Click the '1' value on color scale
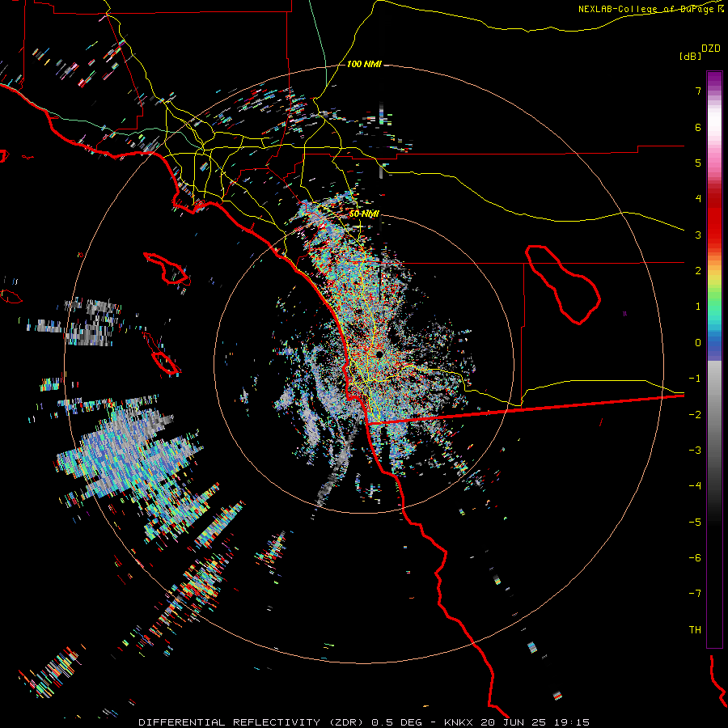 click(698, 307)
